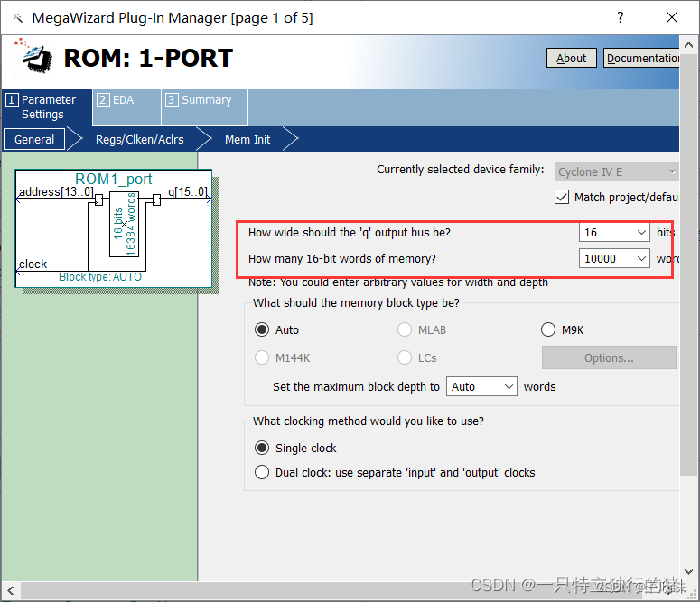Go to the Regs/Clken/Aclrs page

[139, 139]
